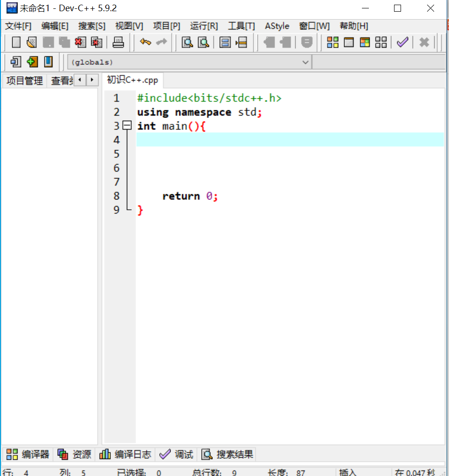Open the 窗口[W] menu
Image resolution: width=449 pixels, height=476 pixels.
pos(314,27)
